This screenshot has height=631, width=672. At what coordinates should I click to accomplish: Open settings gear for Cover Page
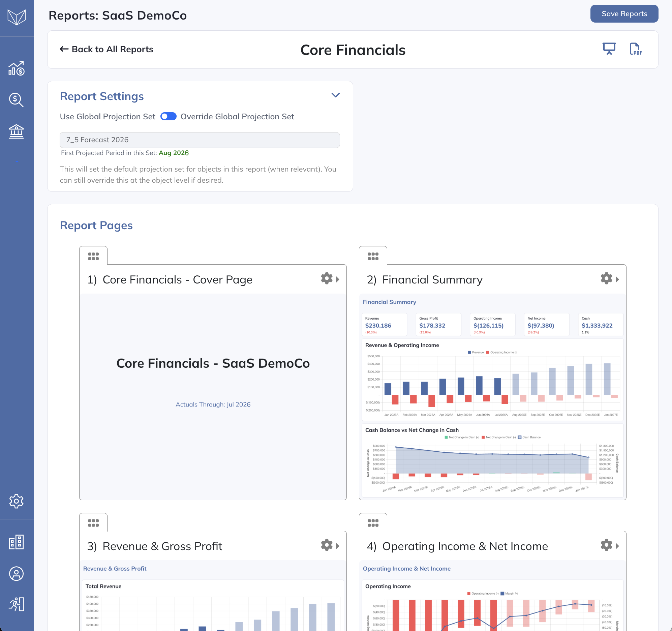(327, 279)
